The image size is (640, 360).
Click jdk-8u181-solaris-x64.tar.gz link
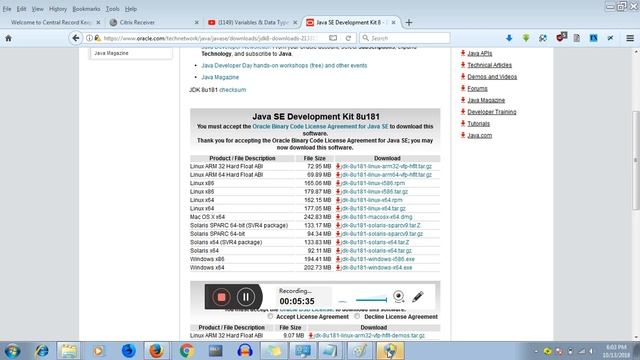click(x=376, y=251)
